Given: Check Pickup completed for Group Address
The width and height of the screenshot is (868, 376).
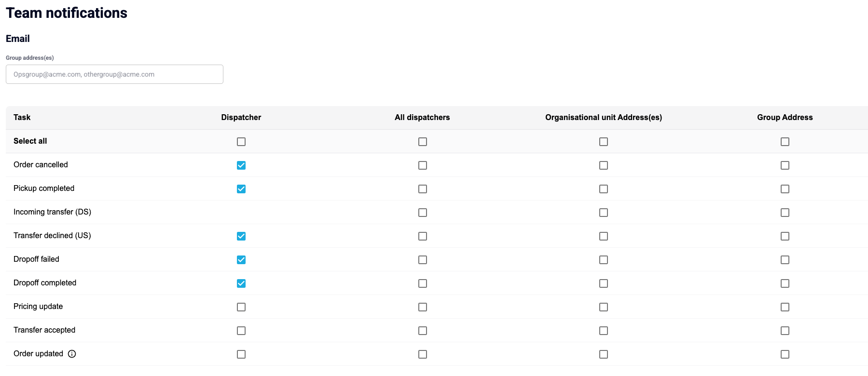Looking at the screenshot, I should coord(785,189).
